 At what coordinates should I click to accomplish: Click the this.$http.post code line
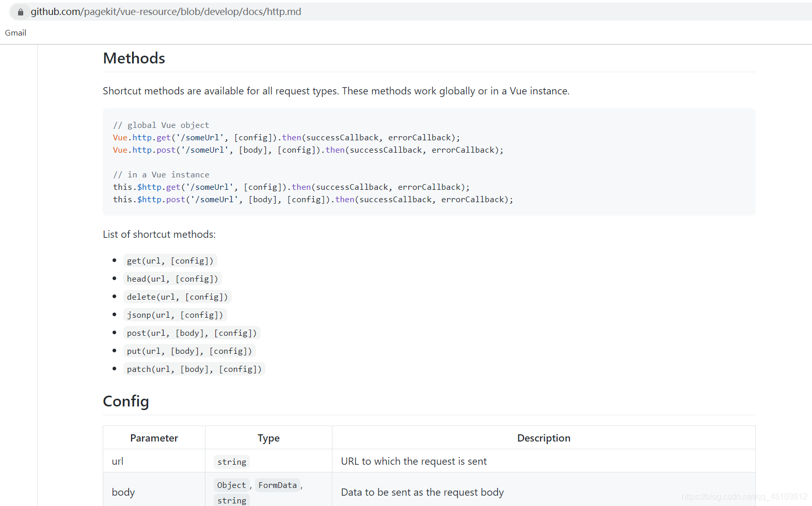click(x=313, y=200)
